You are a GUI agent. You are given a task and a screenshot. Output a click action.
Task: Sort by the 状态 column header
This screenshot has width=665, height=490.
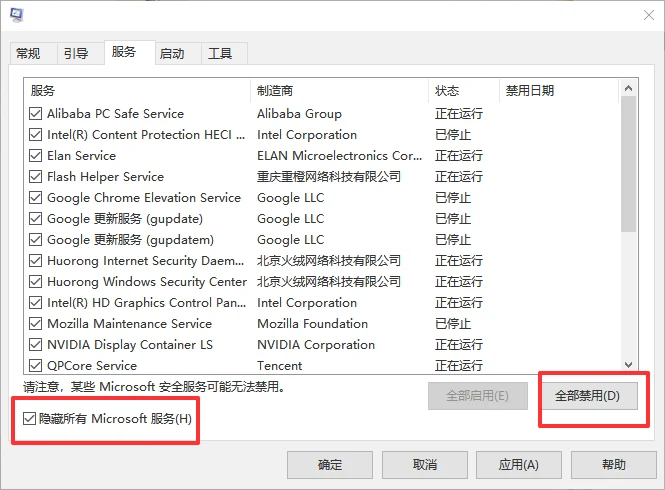[464, 90]
